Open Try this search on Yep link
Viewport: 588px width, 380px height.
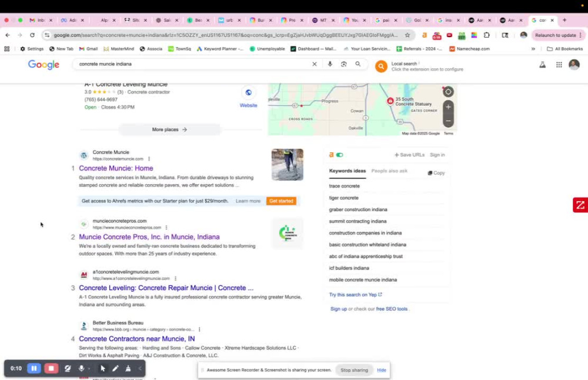[355, 295]
